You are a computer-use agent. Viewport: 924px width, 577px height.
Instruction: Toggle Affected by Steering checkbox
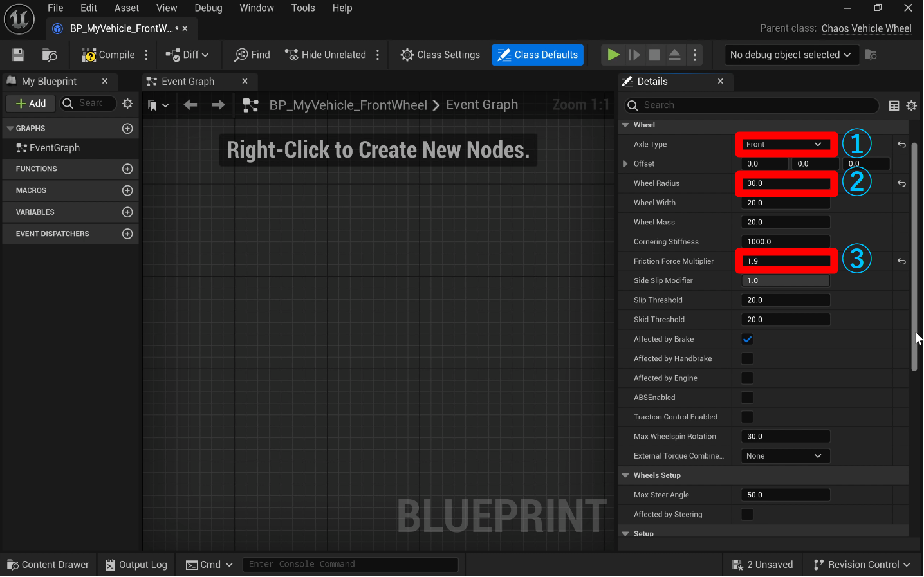pyautogui.click(x=747, y=514)
